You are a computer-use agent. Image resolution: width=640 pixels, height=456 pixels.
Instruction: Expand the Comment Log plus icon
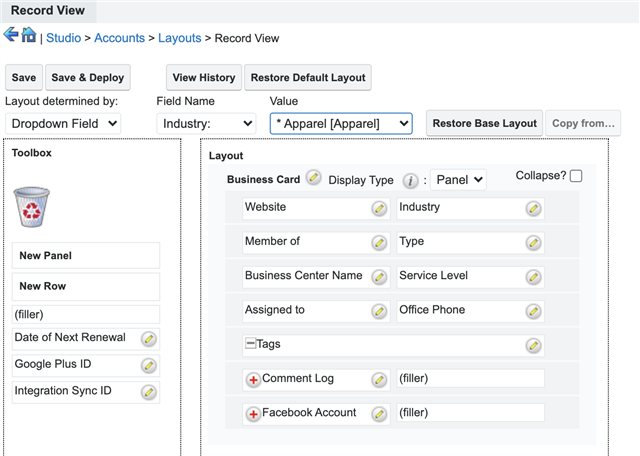253,379
